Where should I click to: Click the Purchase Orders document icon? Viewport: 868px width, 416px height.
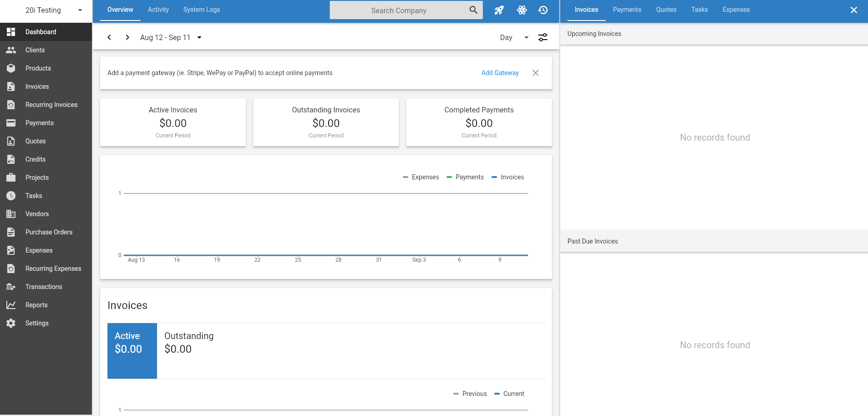point(11,232)
